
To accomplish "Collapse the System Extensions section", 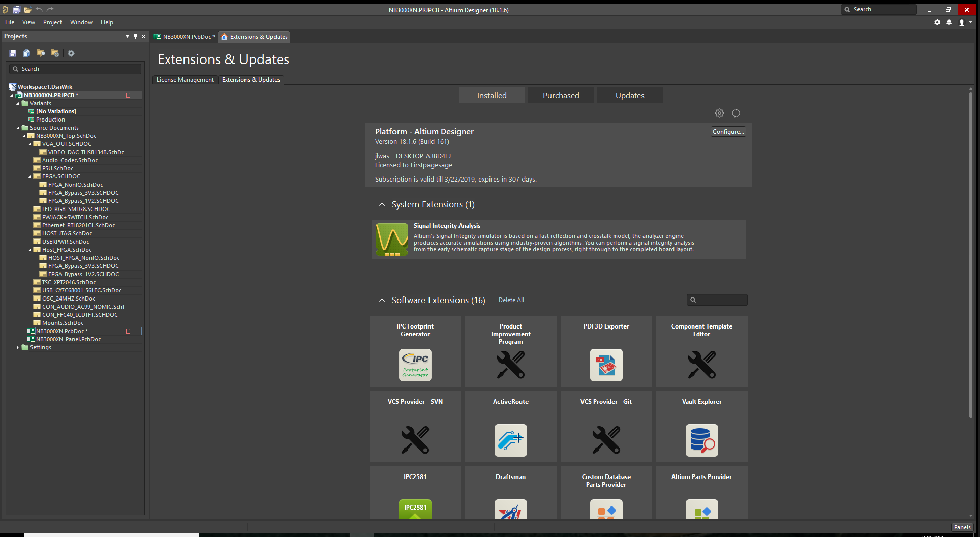I will click(x=382, y=204).
